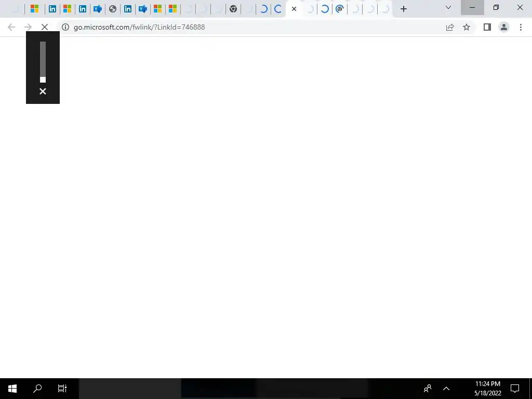The height and width of the screenshot is (399, 532).
Task: Open the People icon in the taskbar
Action: tap(428, 389)
